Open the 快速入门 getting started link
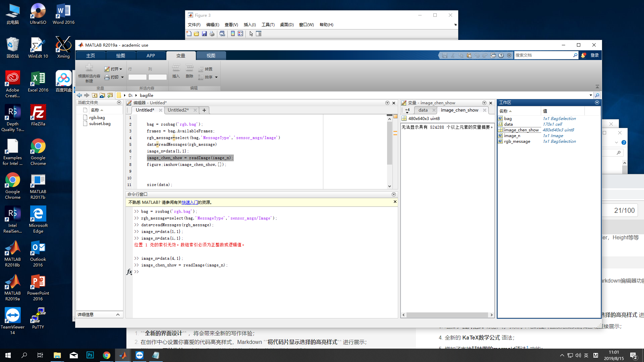 (x=190, y=202)
